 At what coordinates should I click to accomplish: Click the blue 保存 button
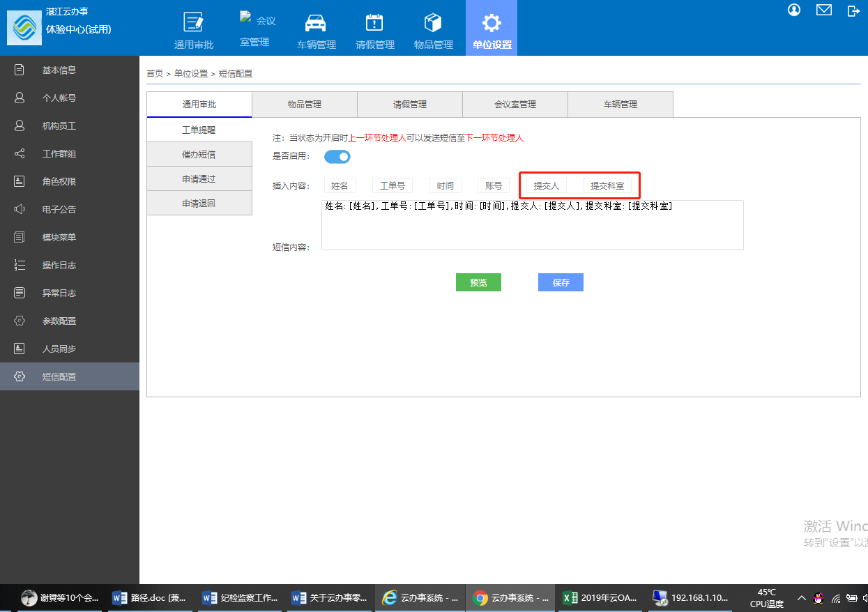click(x=561, y=282)
